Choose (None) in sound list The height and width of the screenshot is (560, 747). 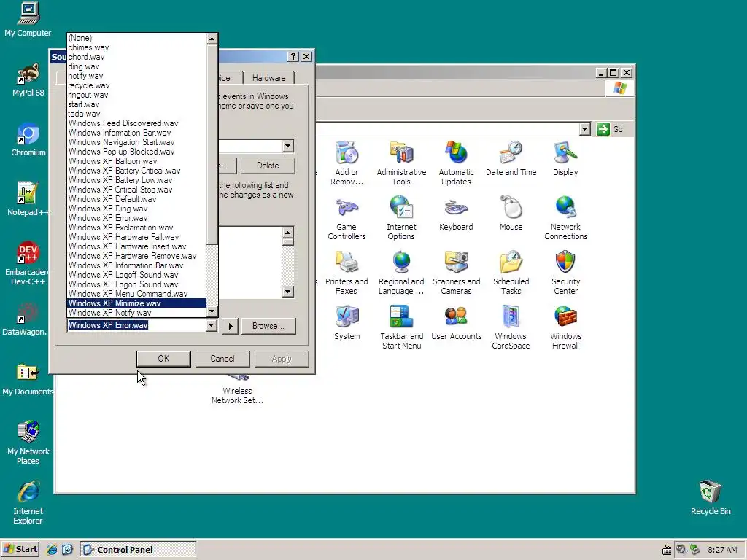tap(136, 38)
